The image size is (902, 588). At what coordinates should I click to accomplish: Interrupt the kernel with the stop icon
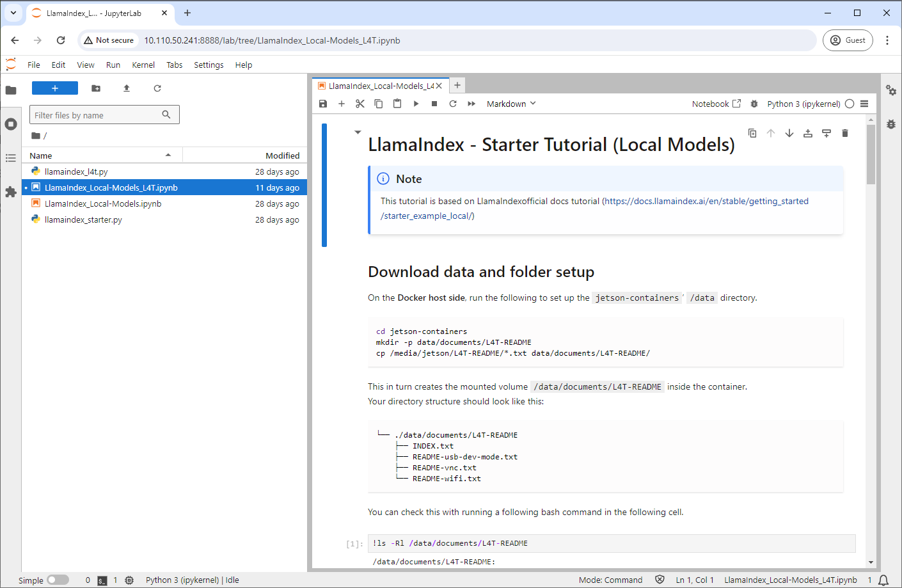click(x=434, y=104)
